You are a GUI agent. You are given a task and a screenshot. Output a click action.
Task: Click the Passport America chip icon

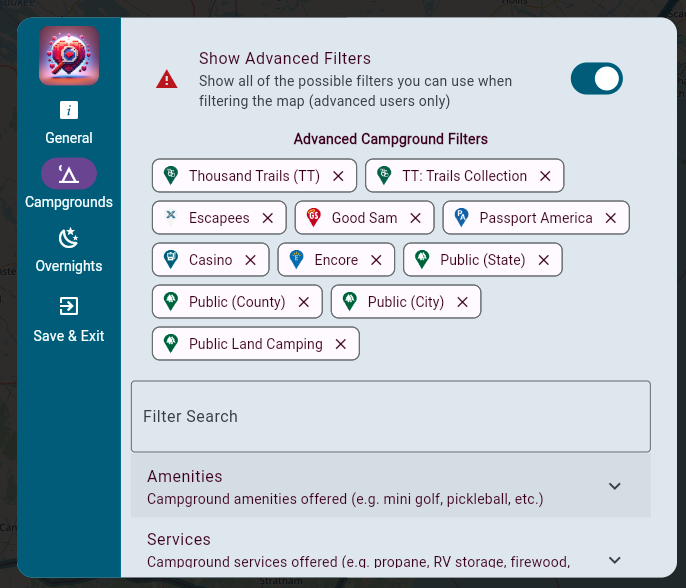tap(461, 218)
